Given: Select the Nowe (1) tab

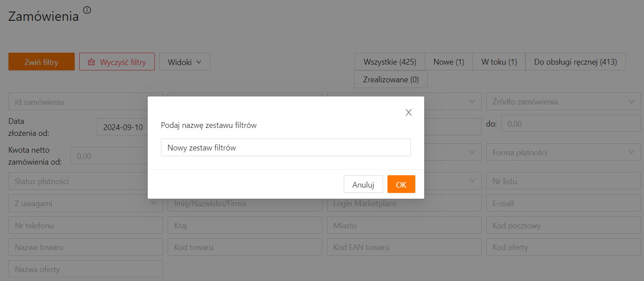Looking at the screenshot, I should (448, 62).
